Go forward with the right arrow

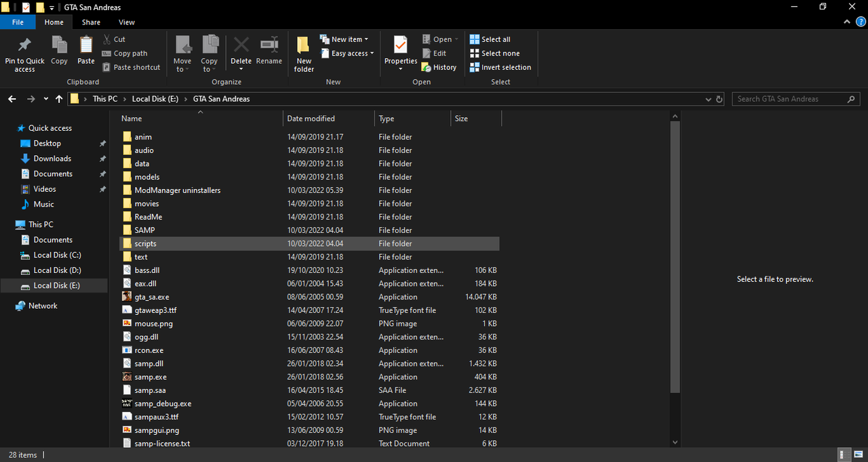31,99
